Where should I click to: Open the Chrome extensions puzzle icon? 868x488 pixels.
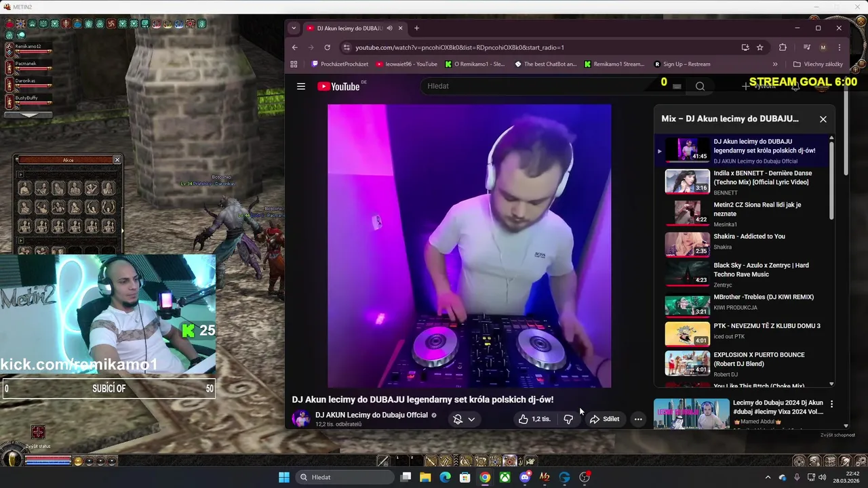[783, 47]
